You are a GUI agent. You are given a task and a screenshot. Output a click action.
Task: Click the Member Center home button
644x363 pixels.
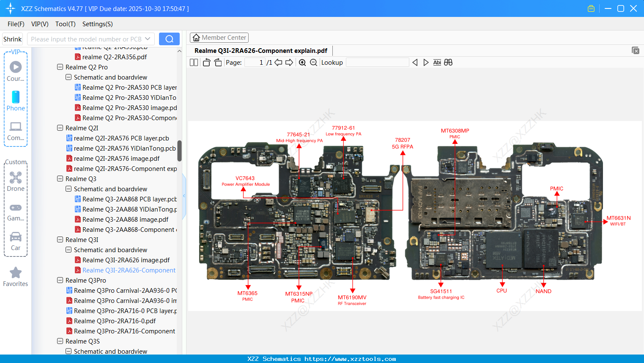[219, 38]
